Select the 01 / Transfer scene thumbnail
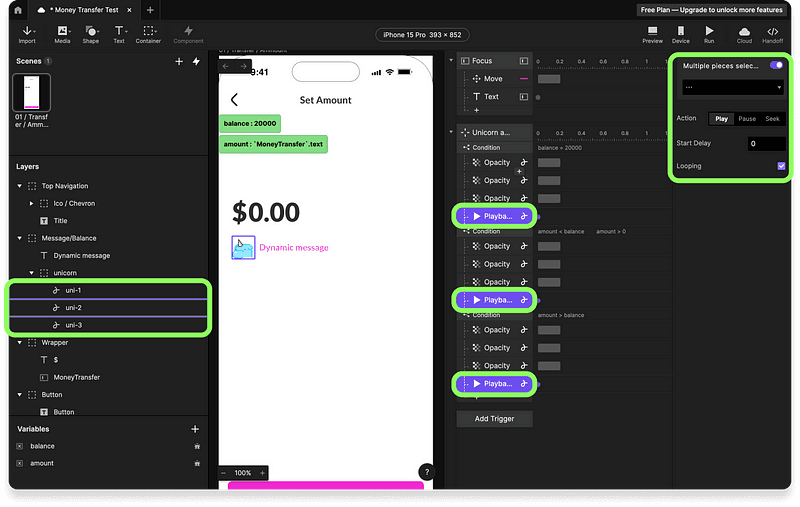Viewport: 800px width, 507px height. click(x=31, y=92)
